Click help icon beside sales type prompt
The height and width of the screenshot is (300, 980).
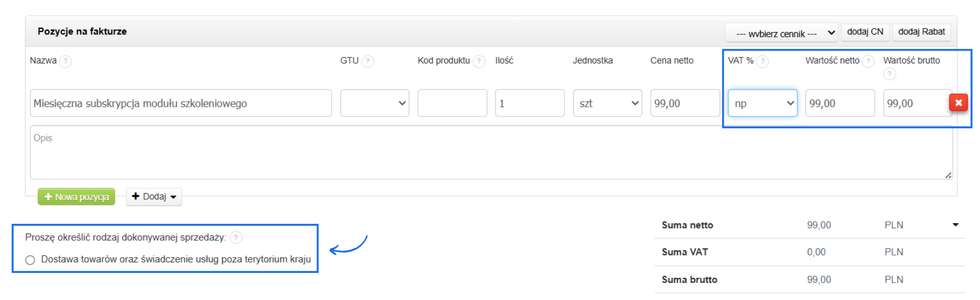[x=236, y=238]
